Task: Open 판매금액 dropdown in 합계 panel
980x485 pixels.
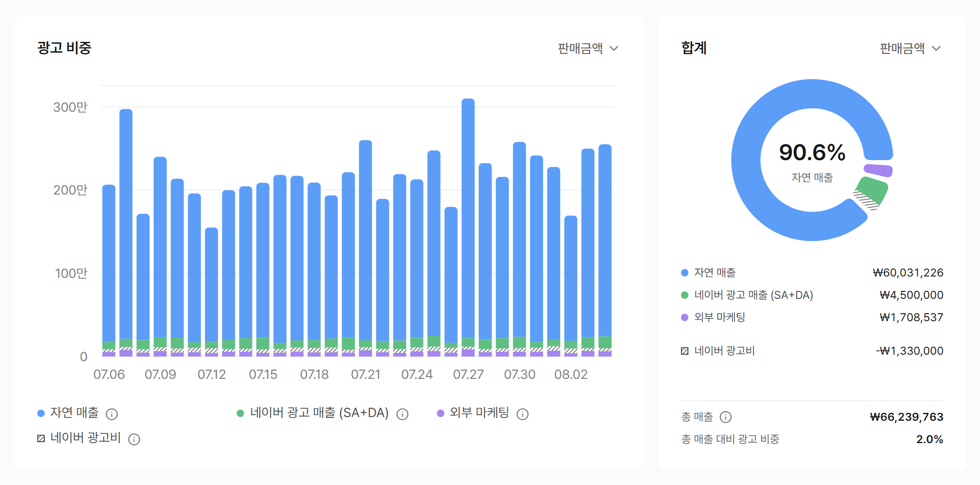Action: (x=910, y=48)
